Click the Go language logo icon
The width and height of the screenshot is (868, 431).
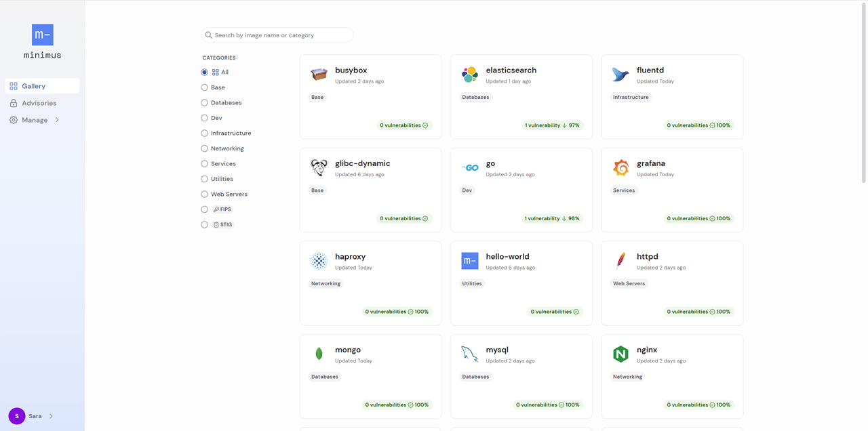tap(470, 167)
